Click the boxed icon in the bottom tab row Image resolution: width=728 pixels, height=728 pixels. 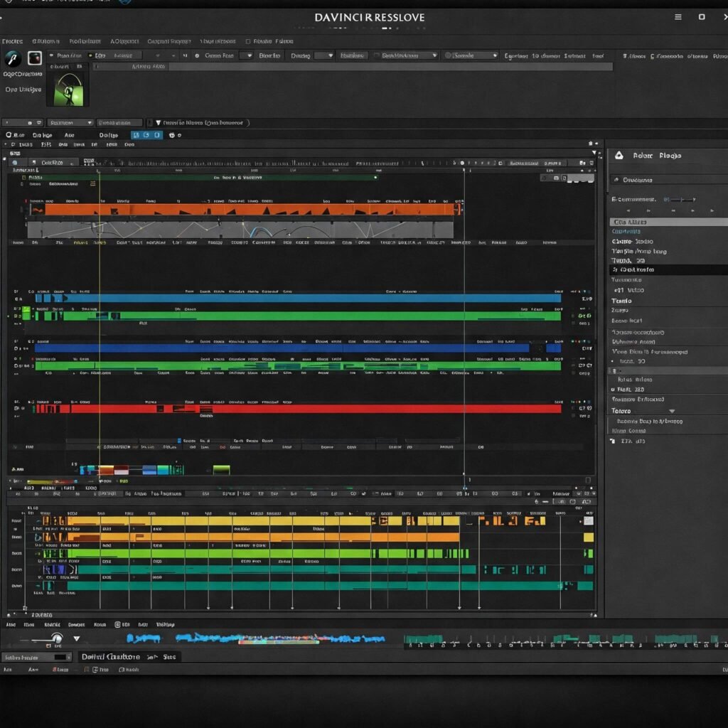tap(117, 624)
